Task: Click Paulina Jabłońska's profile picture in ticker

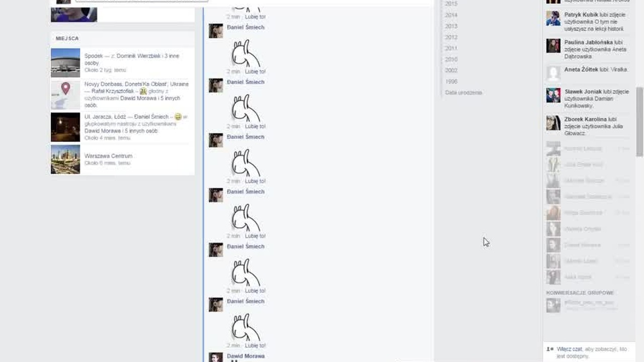Action: 553,46
